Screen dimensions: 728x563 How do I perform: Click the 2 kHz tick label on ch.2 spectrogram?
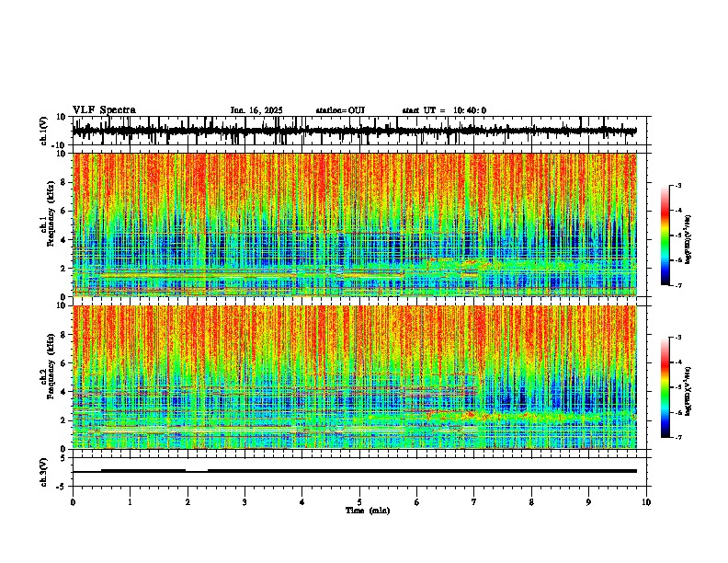pos(63,419)
